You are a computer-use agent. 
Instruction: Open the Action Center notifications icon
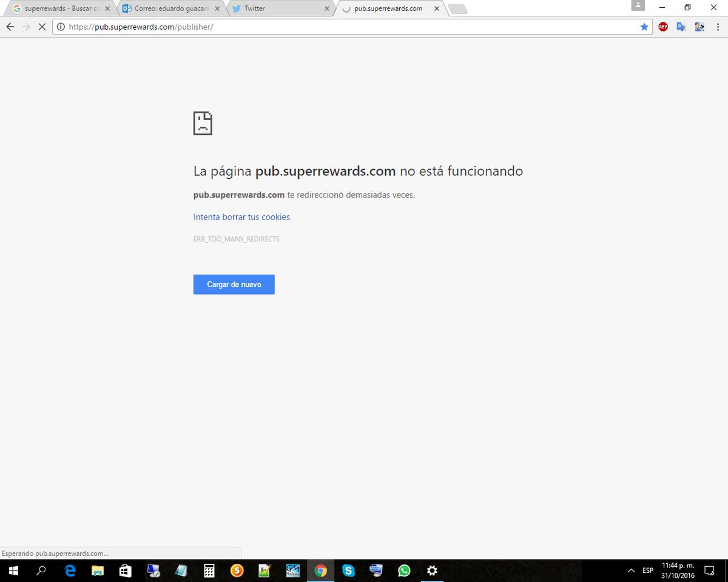709,570
